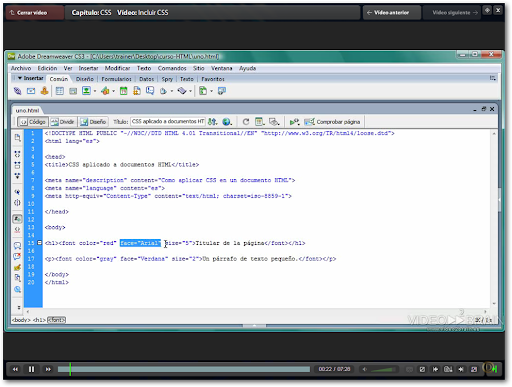Switch to Spy insert tab
The image size is (512, 387).
[167, 79]
